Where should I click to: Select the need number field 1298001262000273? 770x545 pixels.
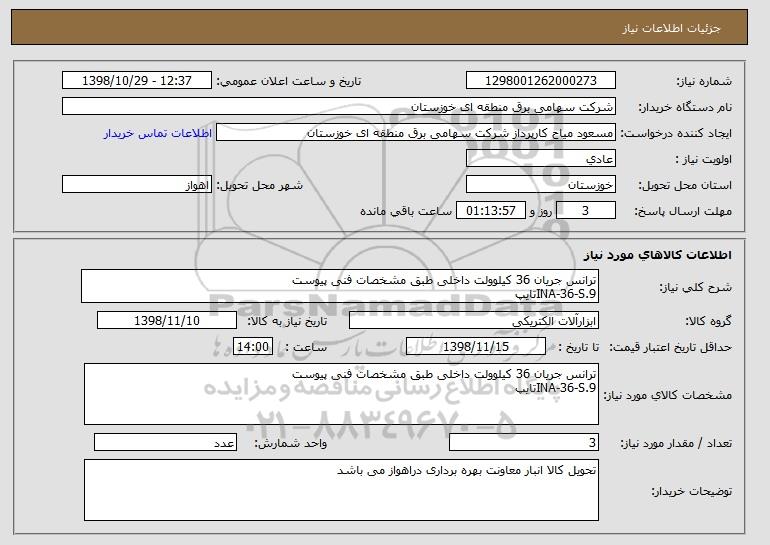pyautogui.click(x=541, y=81)
